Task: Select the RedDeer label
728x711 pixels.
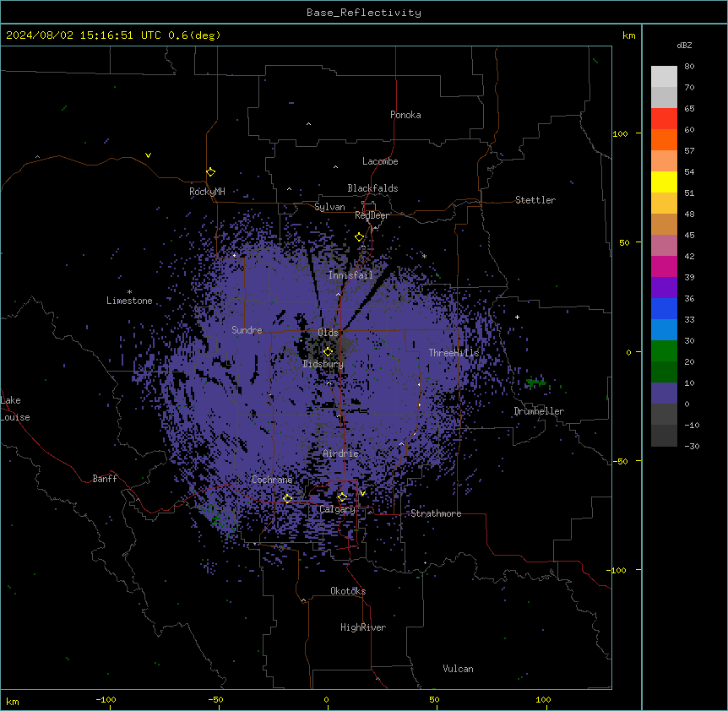Action: pos(372,215)
